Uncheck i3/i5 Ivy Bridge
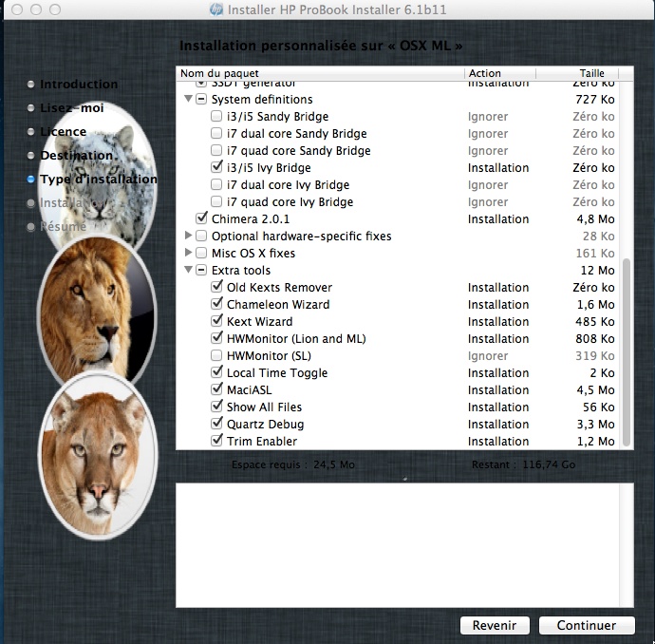Image resolution: width=655 pixels, height=644 pixels. point(216,167)
